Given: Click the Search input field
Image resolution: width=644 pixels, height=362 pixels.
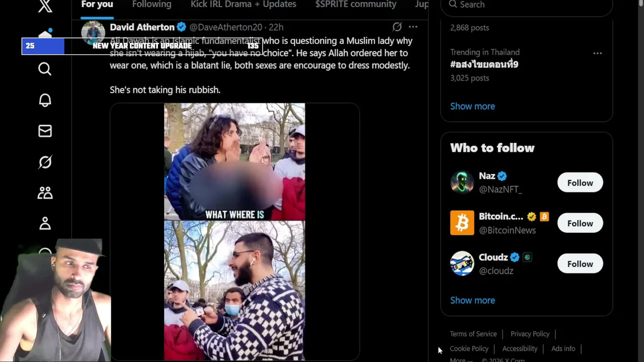Looking at the screenshot, I should click(526, 5).
